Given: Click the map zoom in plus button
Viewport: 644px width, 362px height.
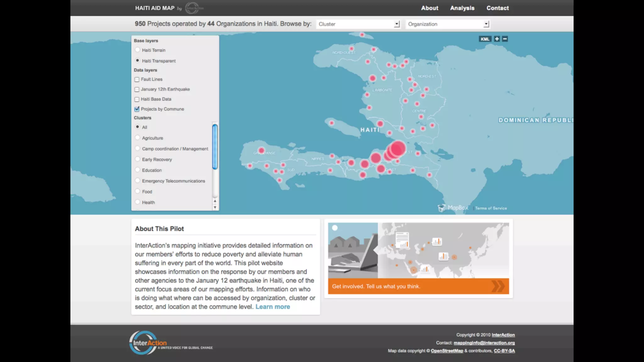Looking at the screenshot, I should click(x=497, y=39).
